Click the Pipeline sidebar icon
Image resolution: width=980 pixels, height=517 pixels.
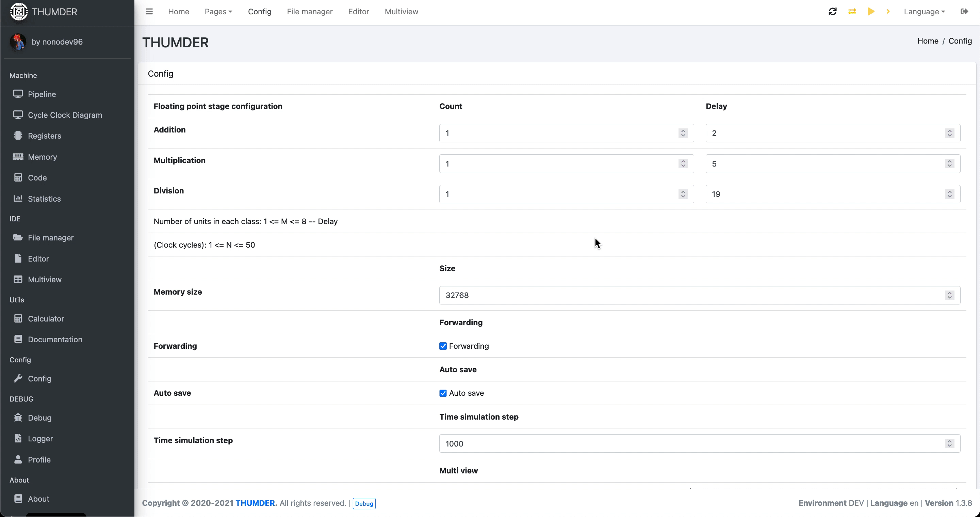(17, 94)
